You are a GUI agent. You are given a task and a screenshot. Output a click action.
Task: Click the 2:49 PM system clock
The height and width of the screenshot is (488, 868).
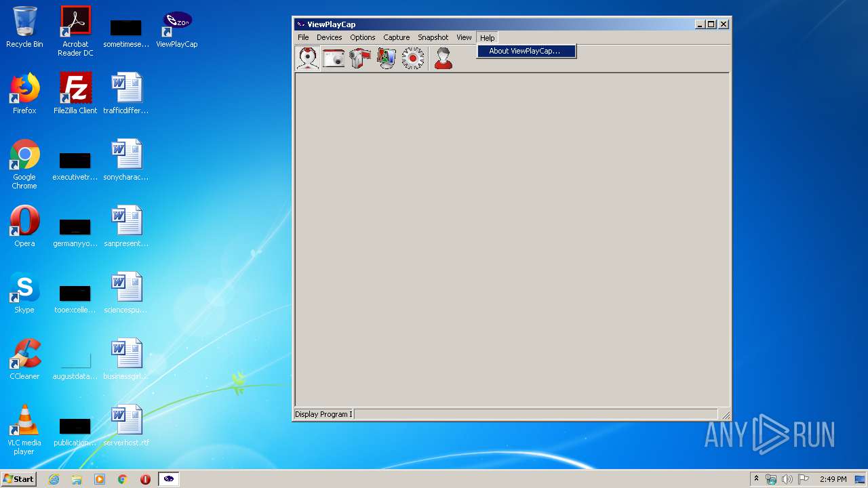833,479
